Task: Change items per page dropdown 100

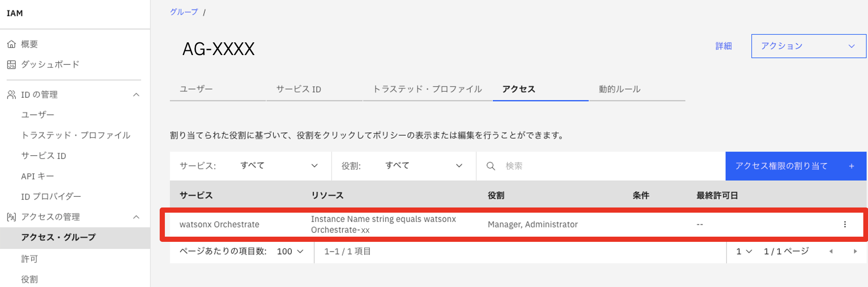Action: click(x=290, y=251)
